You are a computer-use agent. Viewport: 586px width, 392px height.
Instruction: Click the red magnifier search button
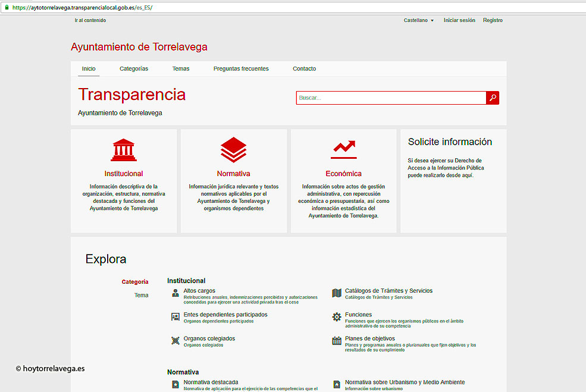click(493, 98)
